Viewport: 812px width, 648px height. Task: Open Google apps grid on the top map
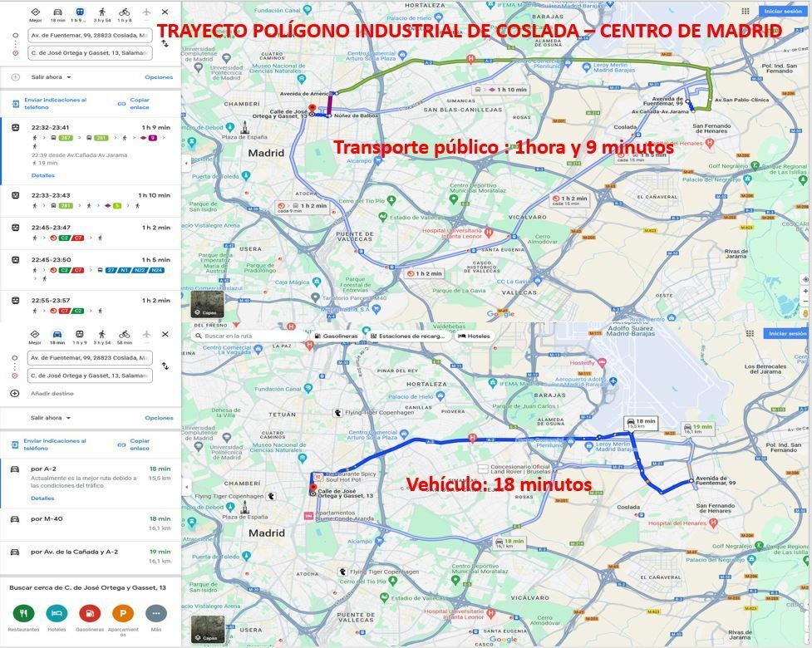pos(746,11)
